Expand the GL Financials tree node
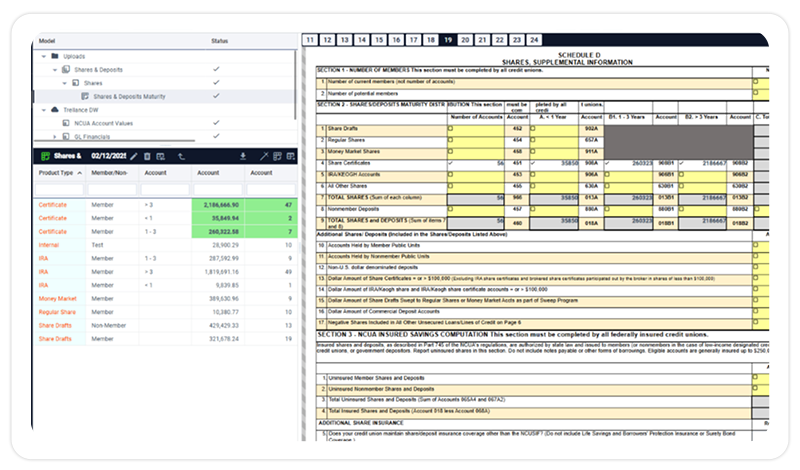800x470 pixels. tap(55, 137)
